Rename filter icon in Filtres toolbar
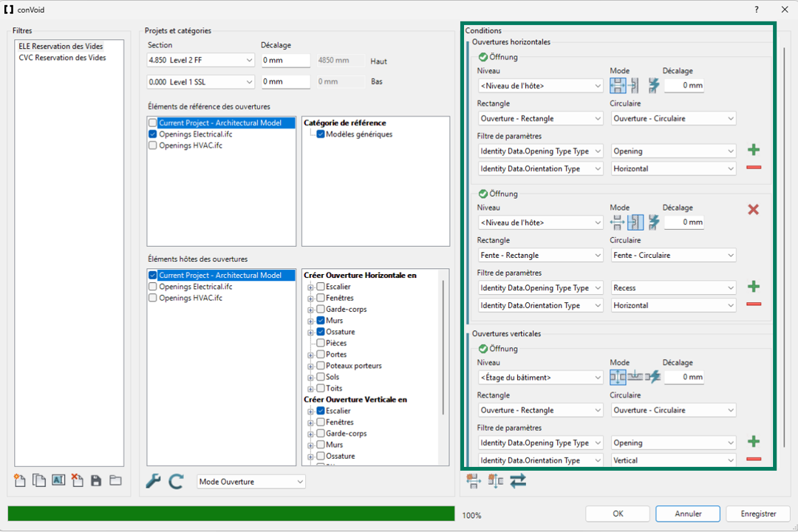 pyautogui.click(x=58, y=480)
